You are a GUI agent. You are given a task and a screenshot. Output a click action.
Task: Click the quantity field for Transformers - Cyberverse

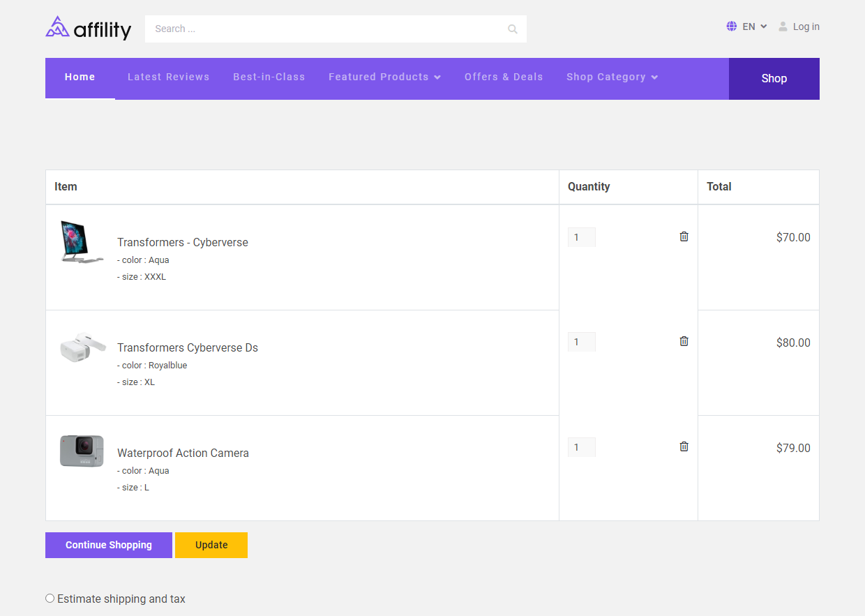[582, 237]
